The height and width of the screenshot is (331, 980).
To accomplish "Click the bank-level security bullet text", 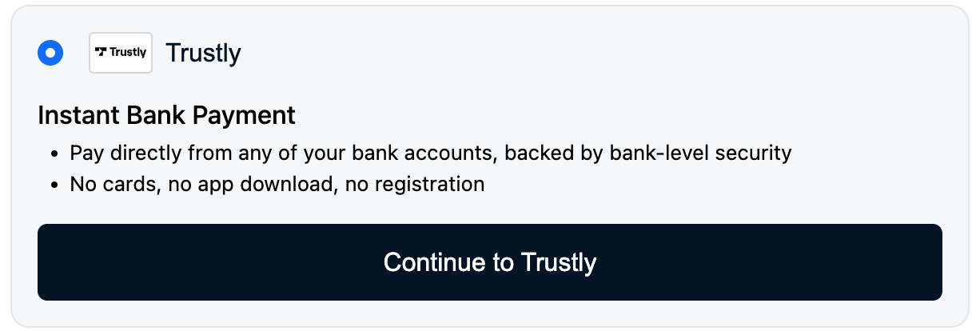I will pyautogui.click(x=431, y=153).
